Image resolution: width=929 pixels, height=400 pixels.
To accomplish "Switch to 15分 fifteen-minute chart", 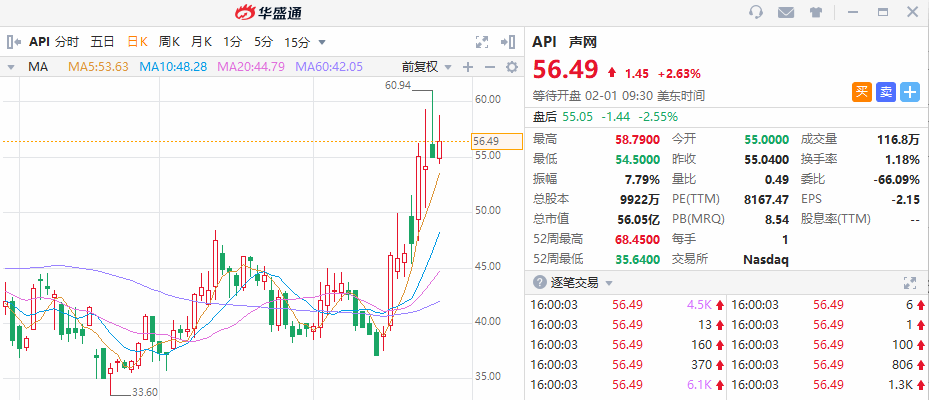I will click(297, 42).
